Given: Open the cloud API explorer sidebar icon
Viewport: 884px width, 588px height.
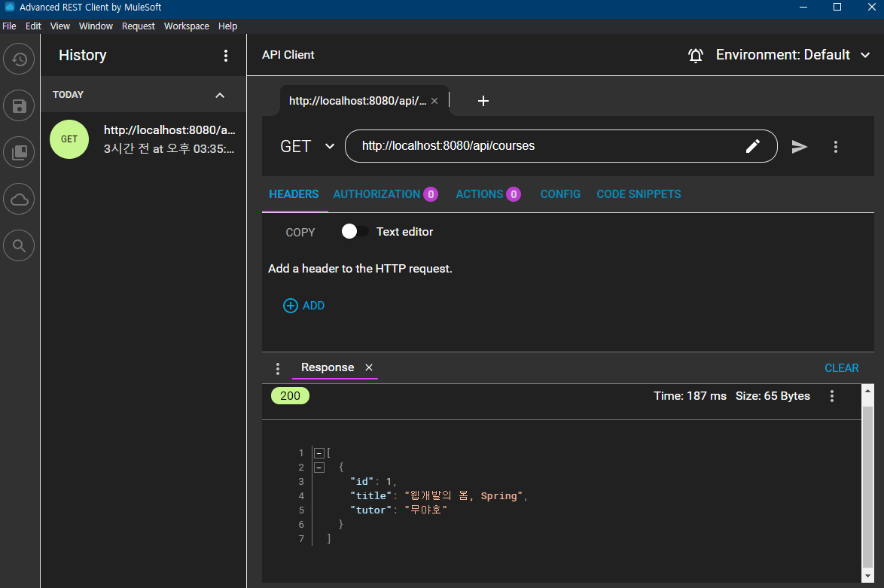Looking at the screenshot, I should click(x=19, y=199).
